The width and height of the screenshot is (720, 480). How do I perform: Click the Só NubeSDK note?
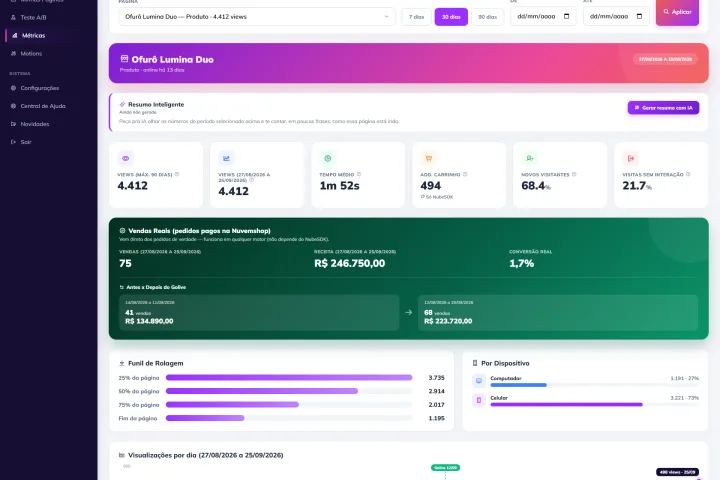pos(437,197)
